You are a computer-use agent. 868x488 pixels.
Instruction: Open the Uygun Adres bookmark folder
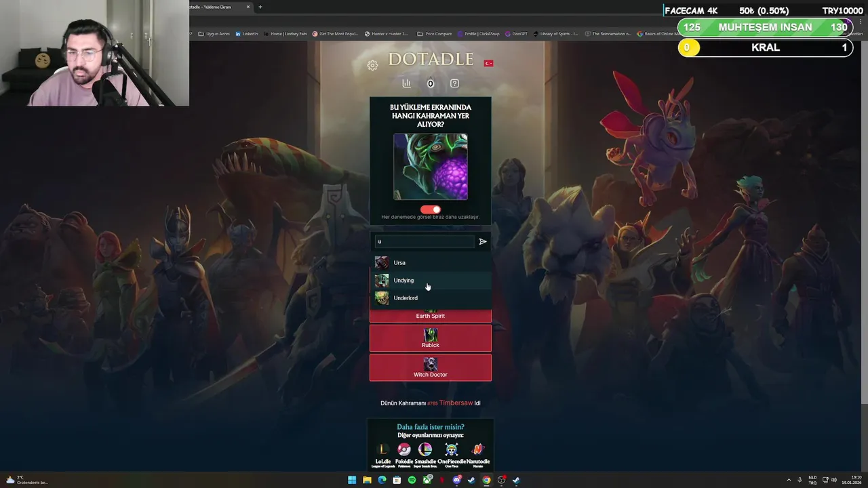(214, 34)
